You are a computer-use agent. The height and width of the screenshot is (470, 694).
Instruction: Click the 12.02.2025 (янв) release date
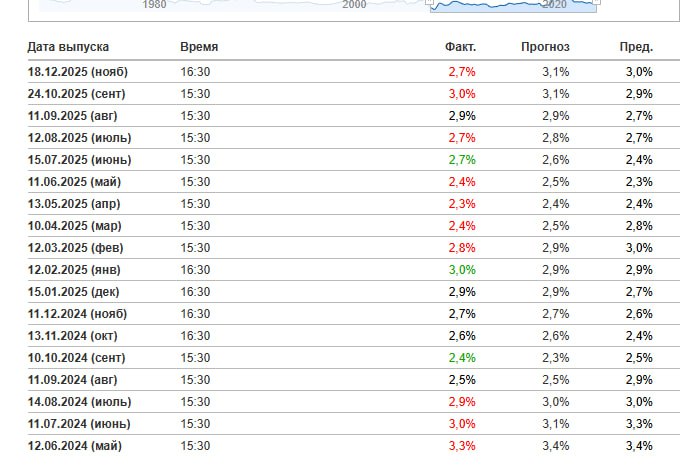[76, 270]
